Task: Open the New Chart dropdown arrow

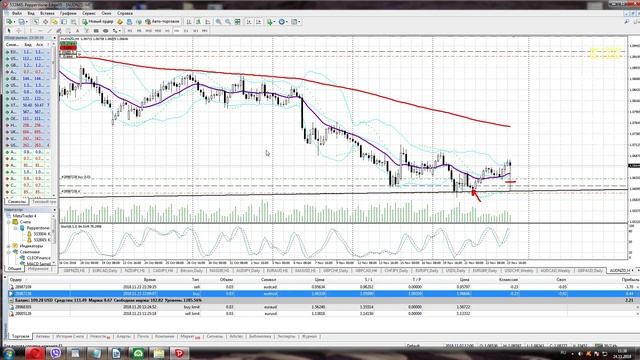Action: point(14,22)
